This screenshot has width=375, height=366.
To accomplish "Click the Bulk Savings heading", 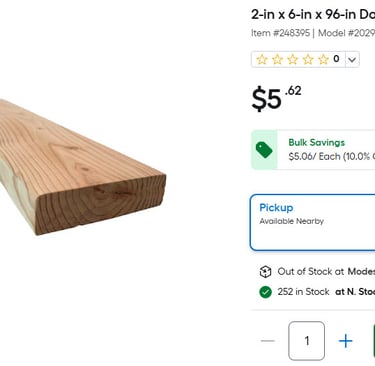I will pos(317,143).
